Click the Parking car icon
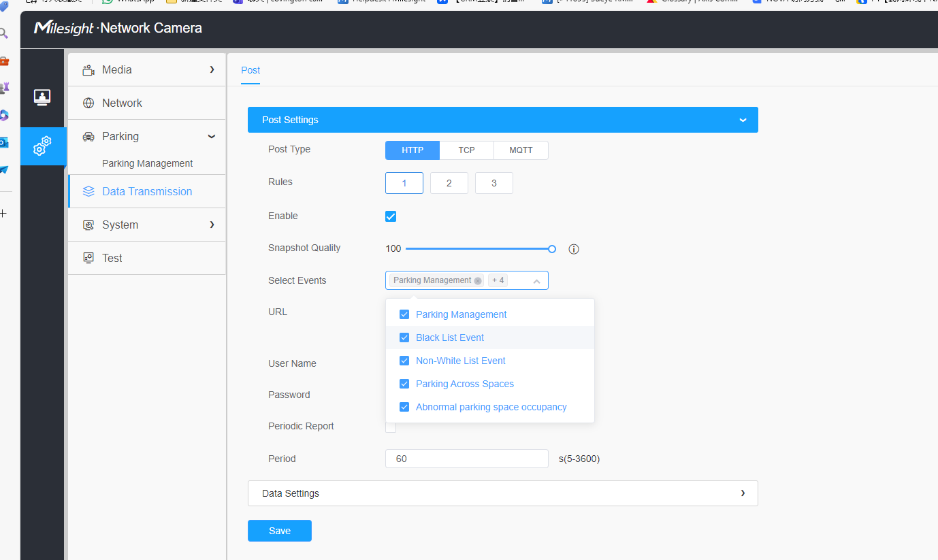938x560 pixels. point(88,136)
